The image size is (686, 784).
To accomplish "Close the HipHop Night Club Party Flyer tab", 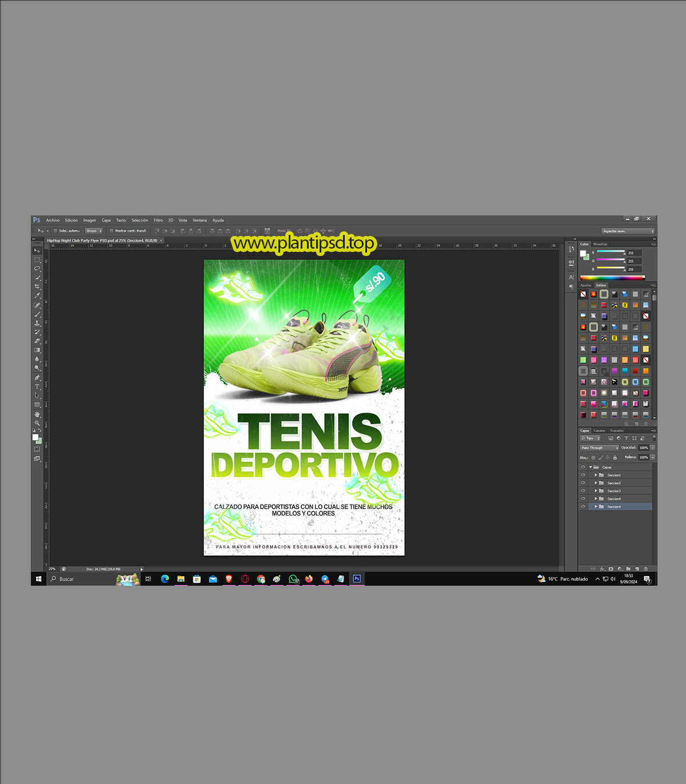I will [x=161, y=241].
